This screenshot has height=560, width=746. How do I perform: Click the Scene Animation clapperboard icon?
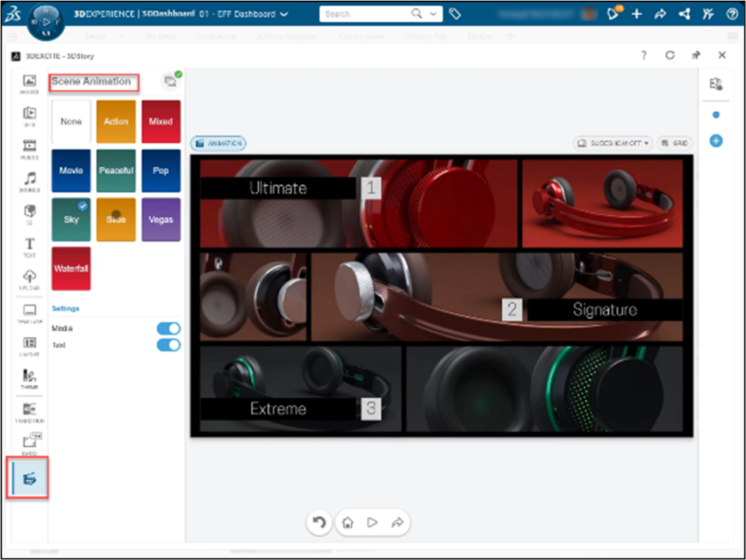coord(30,478)
